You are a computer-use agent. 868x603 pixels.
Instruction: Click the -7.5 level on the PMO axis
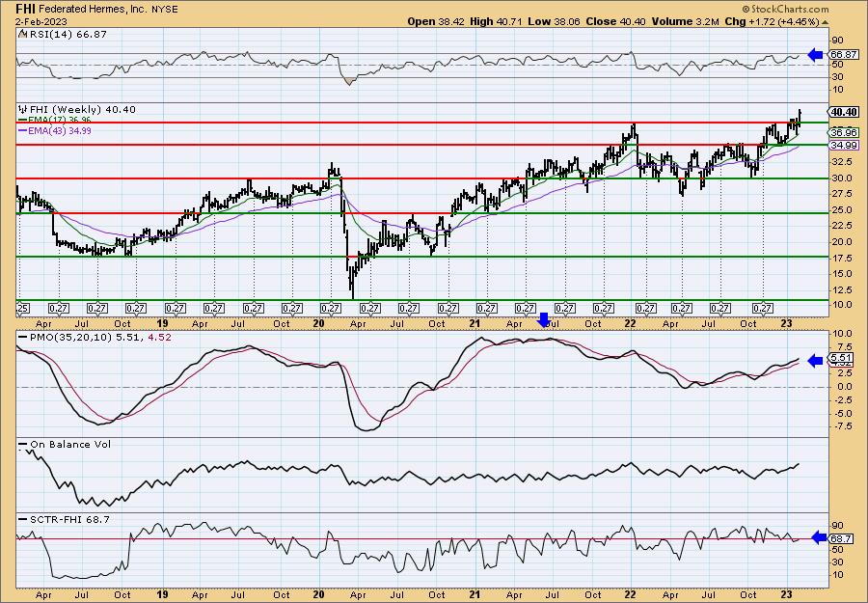[841, 426]
